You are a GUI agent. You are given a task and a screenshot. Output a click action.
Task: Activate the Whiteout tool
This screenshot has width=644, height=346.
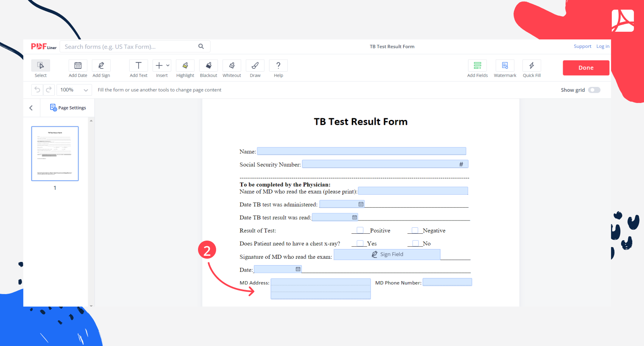coord(232,66)
